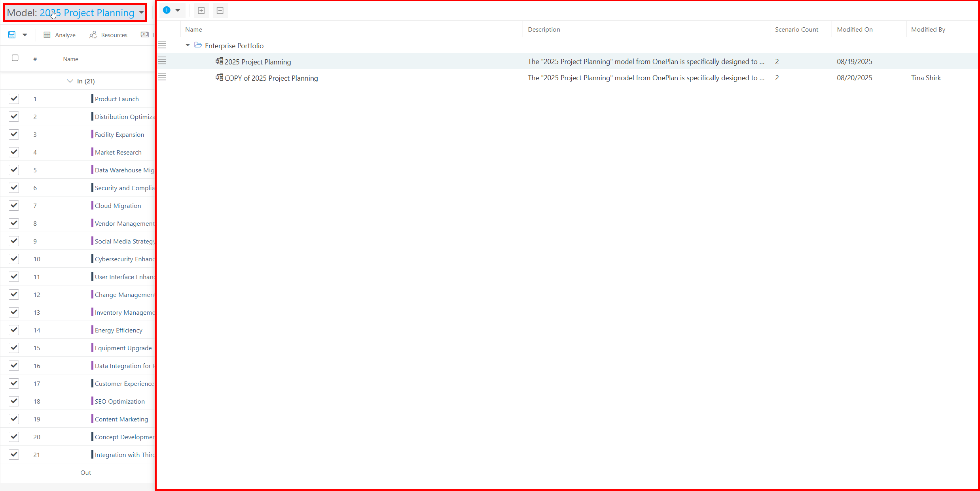Click the description of COPY of 2025 Project Planning
The height and width of the screenshot is (491, 980).
point(646,78)
